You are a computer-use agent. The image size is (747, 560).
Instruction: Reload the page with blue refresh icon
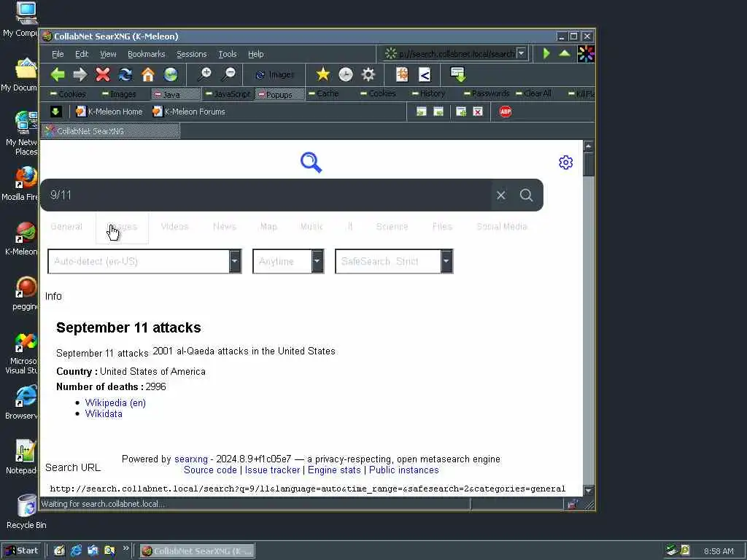point(125,74)
